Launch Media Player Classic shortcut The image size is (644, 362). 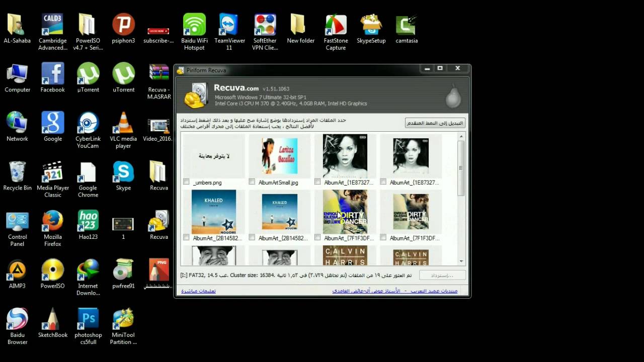tap(53, 179)
